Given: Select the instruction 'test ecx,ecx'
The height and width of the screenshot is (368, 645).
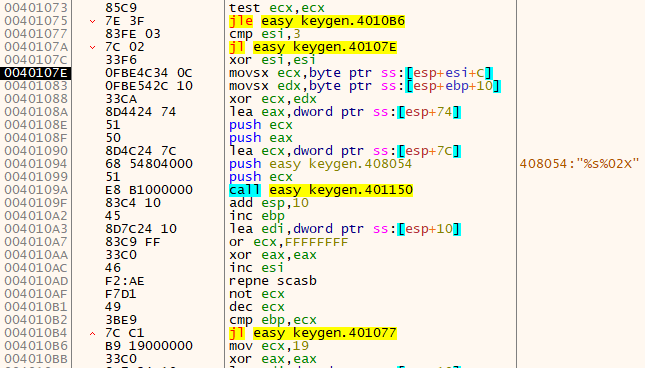Looking at the screenshot, I should (x=277, y=8).
